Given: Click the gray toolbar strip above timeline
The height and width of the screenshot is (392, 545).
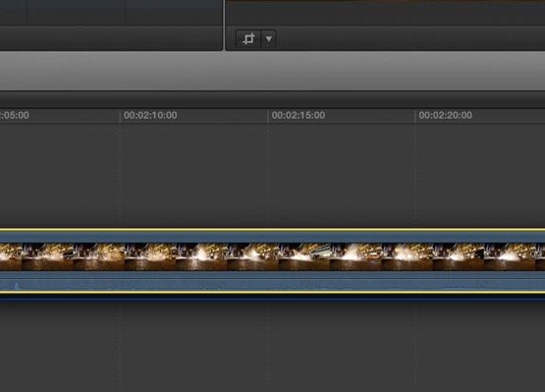Looking at the screenshot, I should (x=273, y=72).
